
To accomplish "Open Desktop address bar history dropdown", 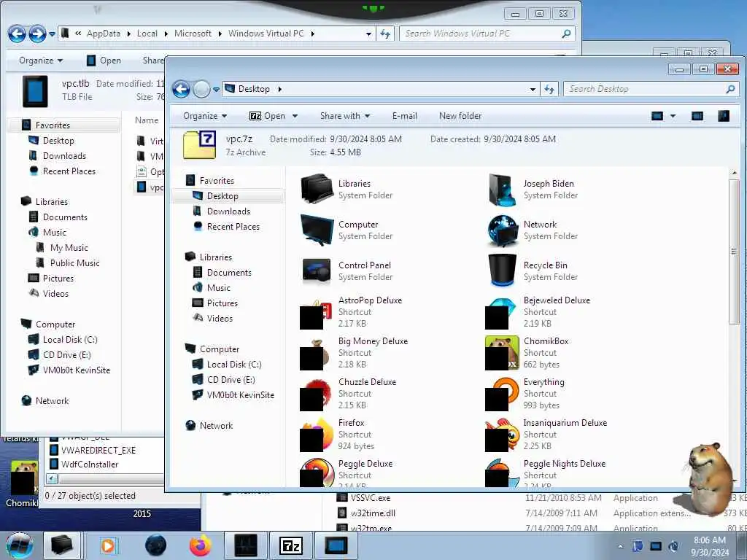I will click(x=532, y=89).
